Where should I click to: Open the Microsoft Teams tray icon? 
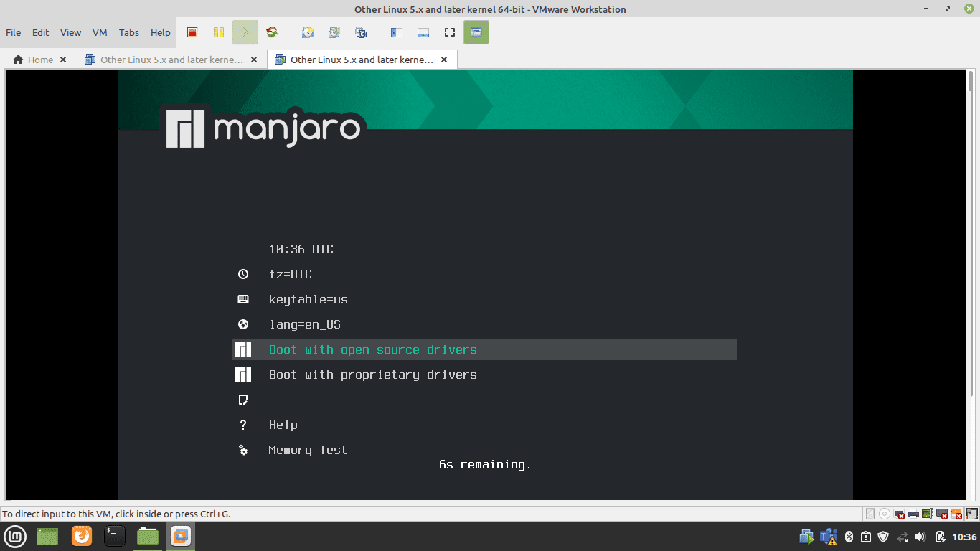click(829, 537)
